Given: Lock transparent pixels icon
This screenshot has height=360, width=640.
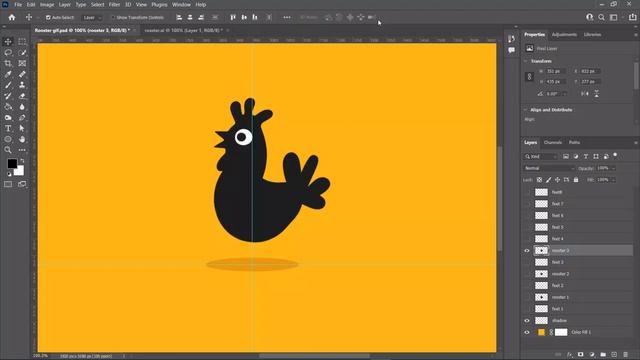Looking at the screenshot, I should tap(539, 180).
